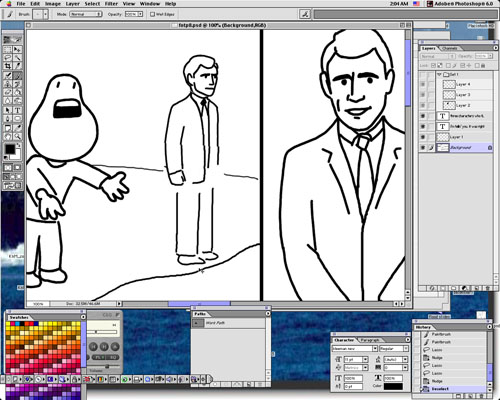This screenshot has height=400, width=500.
Task: Switch to the Paragraph tab
Action: pos(370,340)
